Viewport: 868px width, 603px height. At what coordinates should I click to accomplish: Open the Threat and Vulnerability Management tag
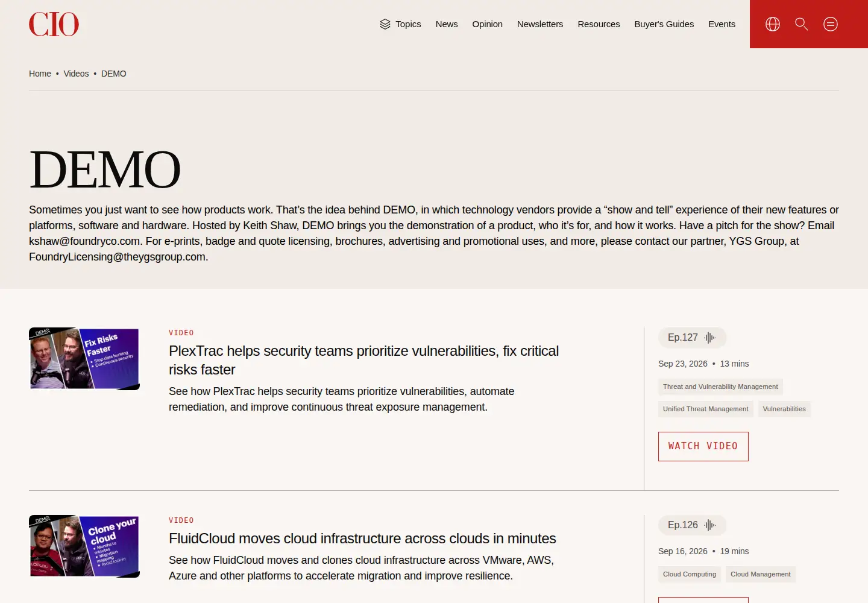click(720, 387)
